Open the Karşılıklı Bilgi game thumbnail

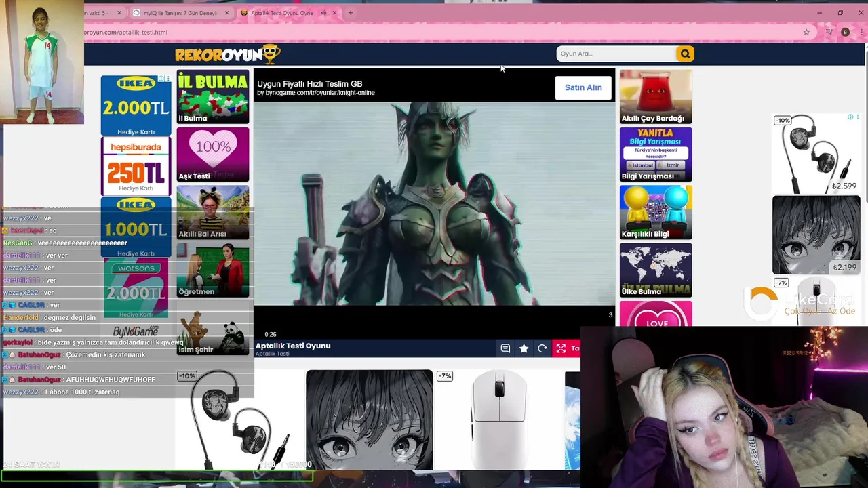point(656,212)
